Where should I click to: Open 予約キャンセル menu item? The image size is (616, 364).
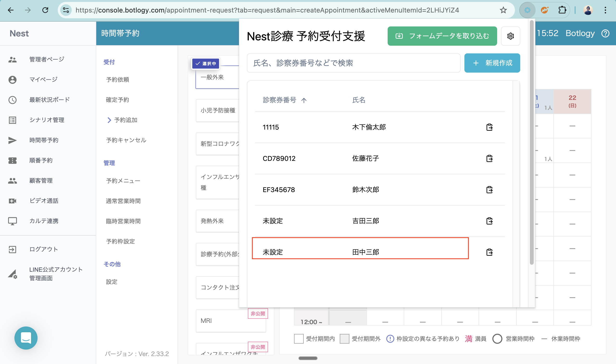(x=126, y=140)
